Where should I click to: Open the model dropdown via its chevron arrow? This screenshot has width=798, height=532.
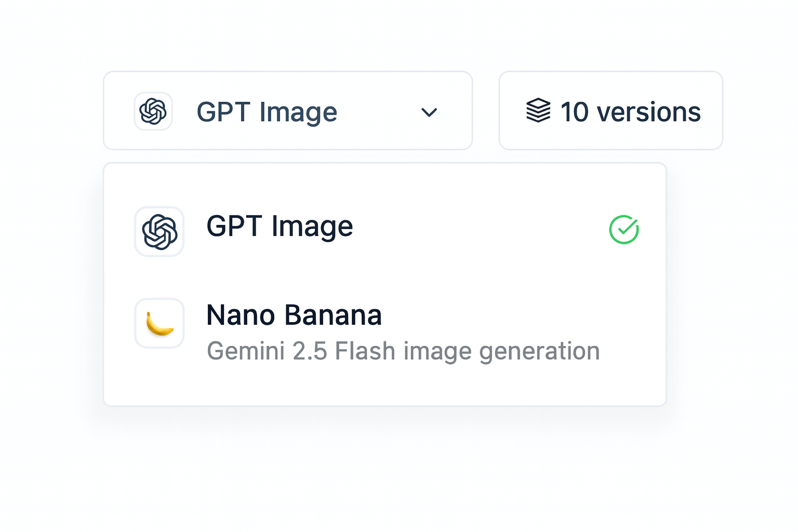click(429, 112)
